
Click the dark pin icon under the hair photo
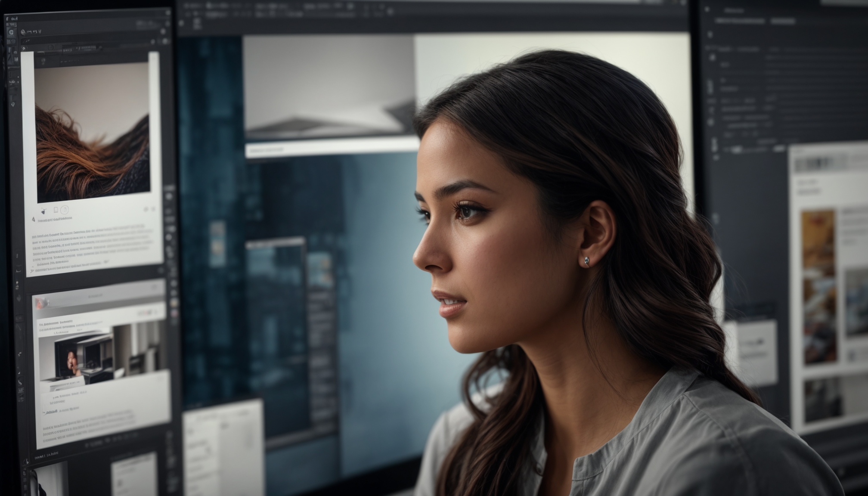point(43,211)
